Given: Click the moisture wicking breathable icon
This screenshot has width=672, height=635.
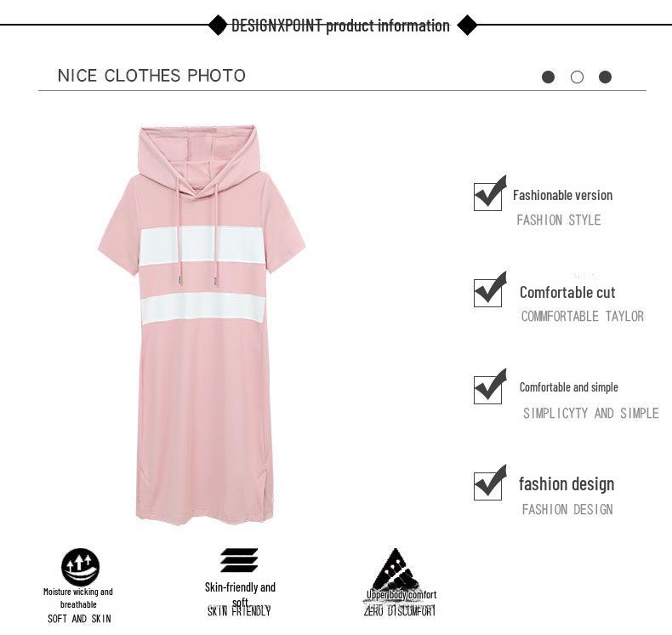Looking at the screenshot, I should 80,567.
